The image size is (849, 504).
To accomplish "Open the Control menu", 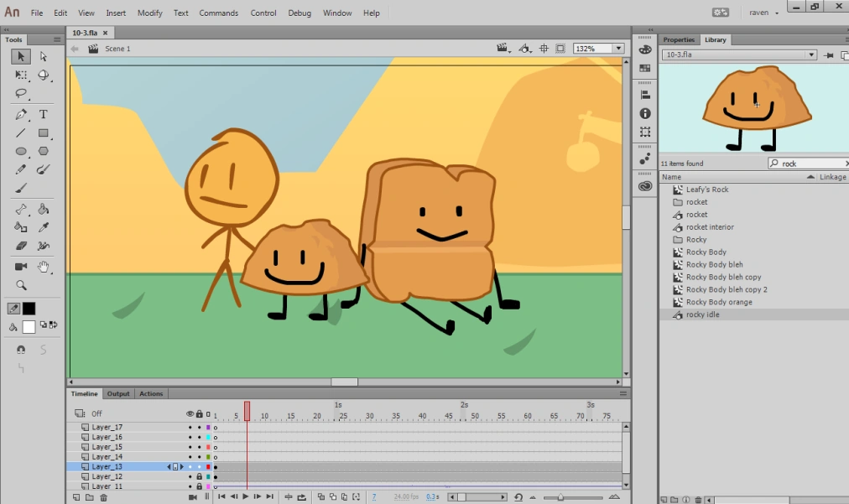I will click(x=263, y=13).
